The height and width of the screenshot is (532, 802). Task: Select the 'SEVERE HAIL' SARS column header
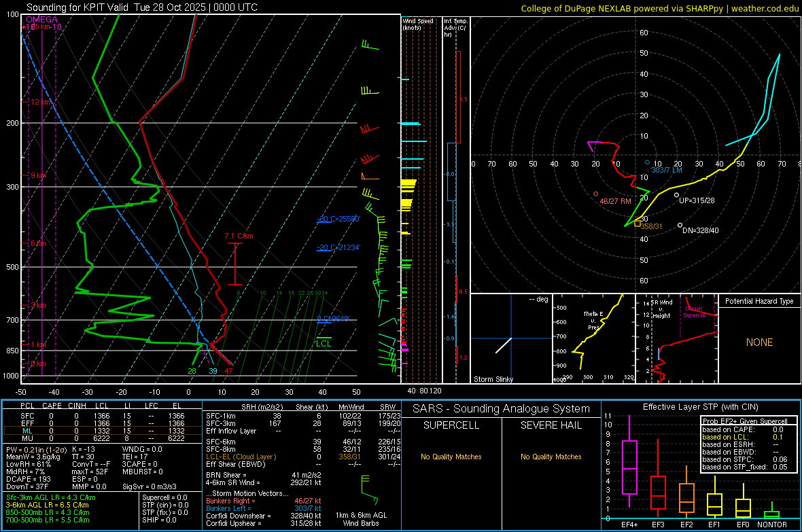click(551, 425)
